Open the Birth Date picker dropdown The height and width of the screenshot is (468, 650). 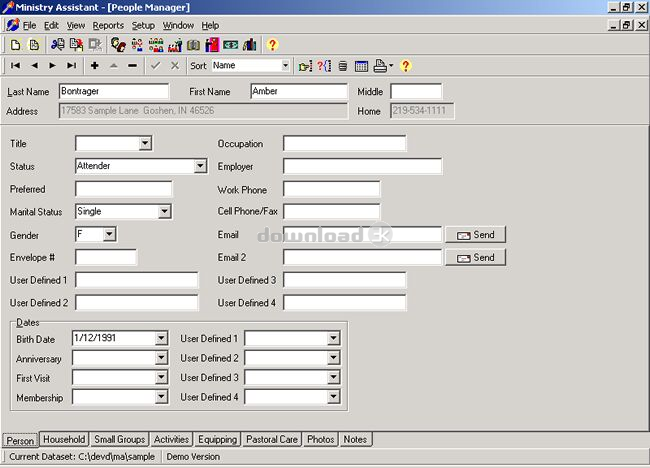pos(162,338)
